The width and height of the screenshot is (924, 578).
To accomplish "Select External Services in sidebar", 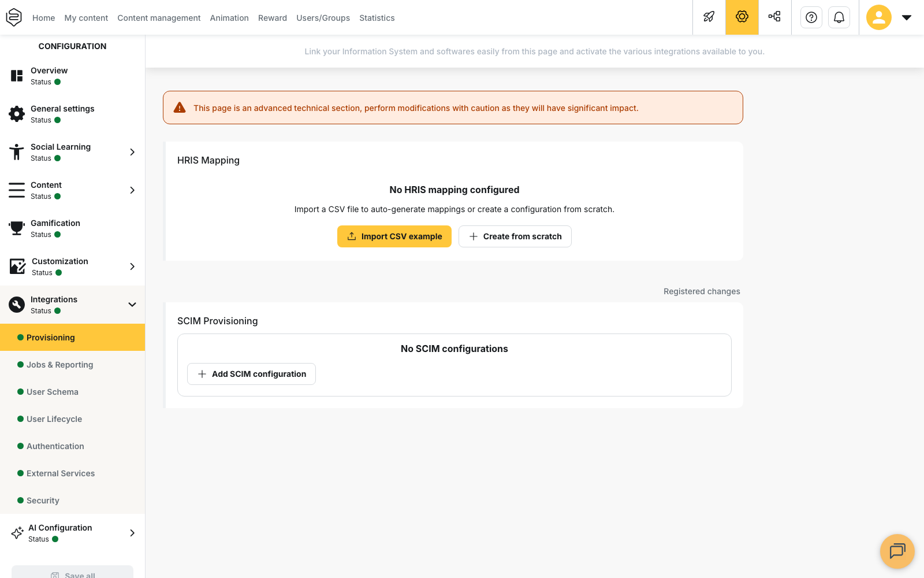I will coord(72,473).
